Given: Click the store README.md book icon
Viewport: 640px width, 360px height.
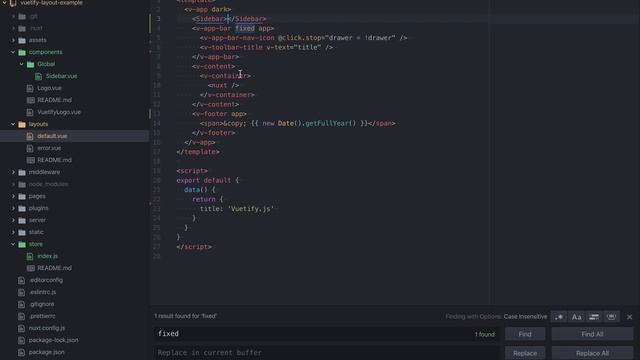Looking at the screenshot, I should [x=30, y=268].
